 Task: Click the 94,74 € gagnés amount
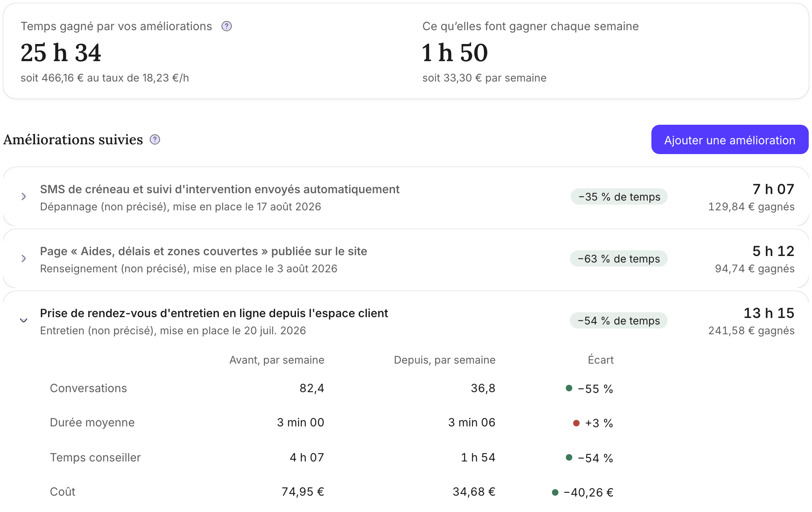click(x=755, y=269)
